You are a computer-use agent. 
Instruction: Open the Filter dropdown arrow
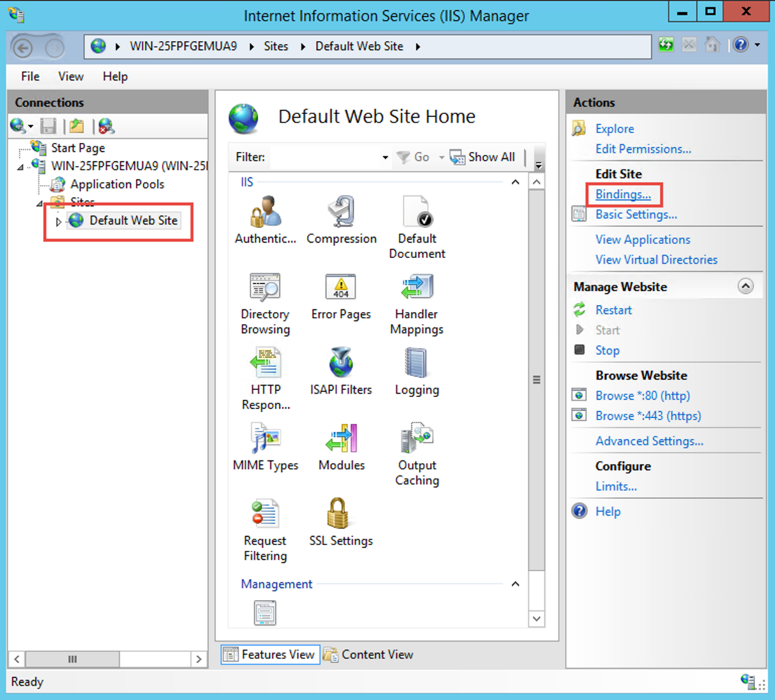pyautogui.click(x=385, y=158)
